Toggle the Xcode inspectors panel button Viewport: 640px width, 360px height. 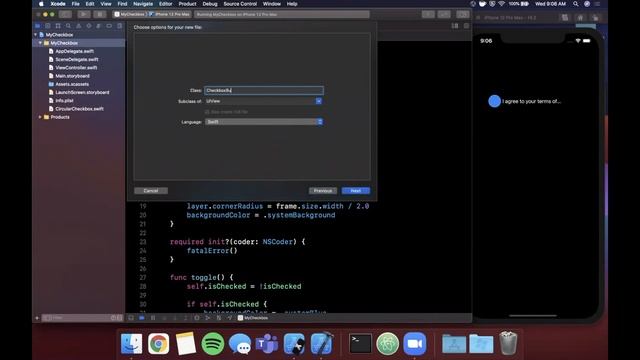[462, 14]
